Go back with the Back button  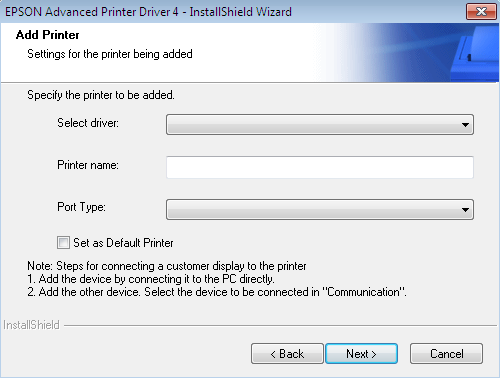[287, 354]
